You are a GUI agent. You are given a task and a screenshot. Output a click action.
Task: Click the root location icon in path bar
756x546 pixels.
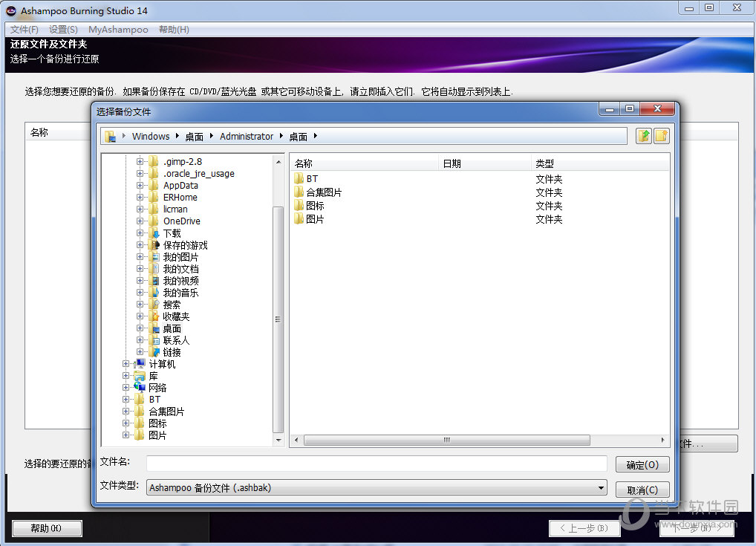coord(111,137)
